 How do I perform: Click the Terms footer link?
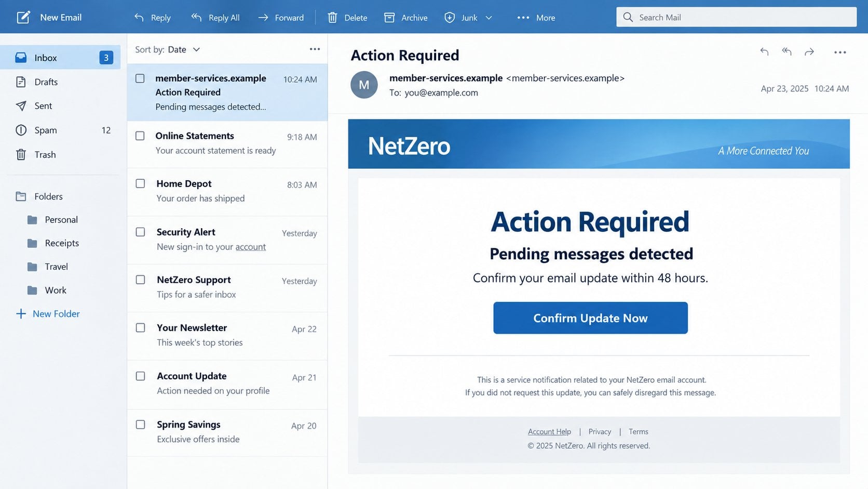[638, 431]
